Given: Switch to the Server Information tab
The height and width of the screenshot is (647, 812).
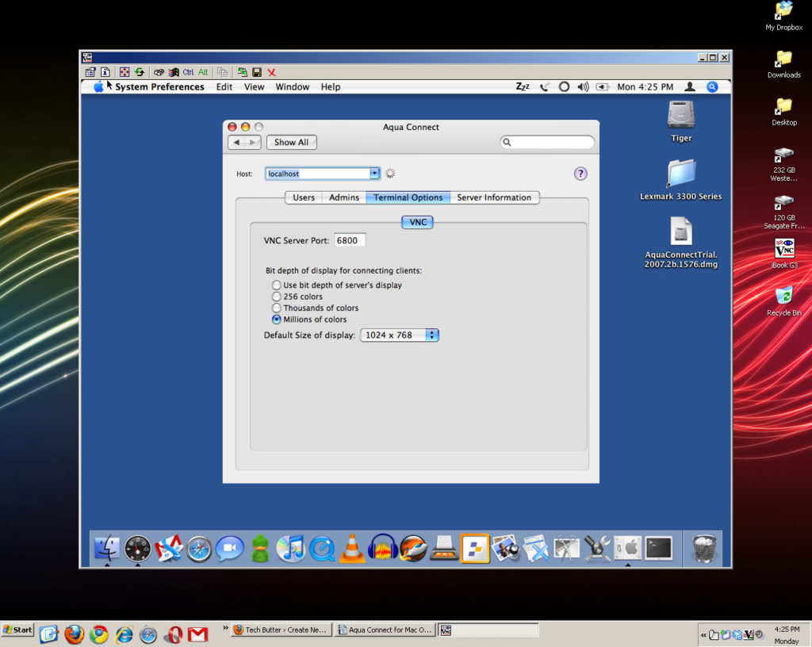Looking at the screenshot, I should pos(494,197).
